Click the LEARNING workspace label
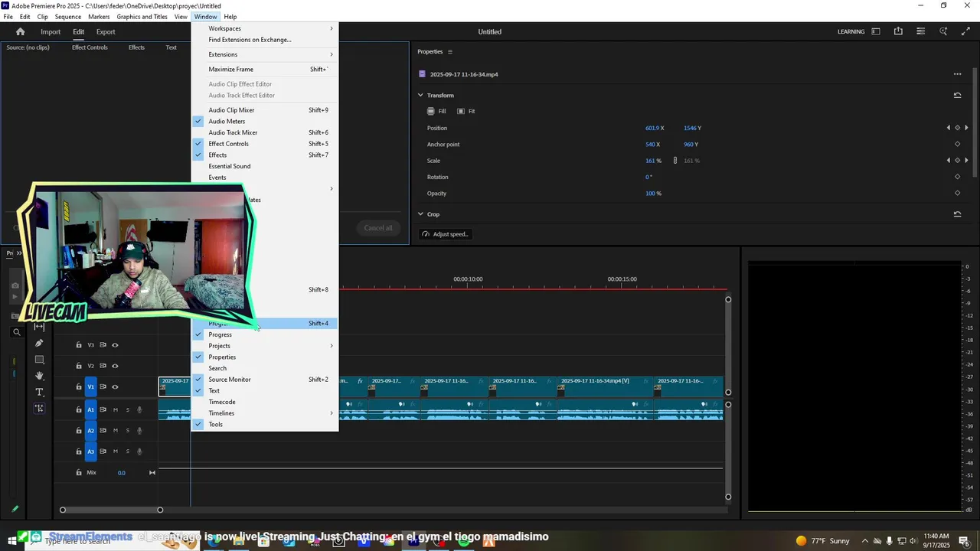This screenshot has height=551, width=980. 851,32
